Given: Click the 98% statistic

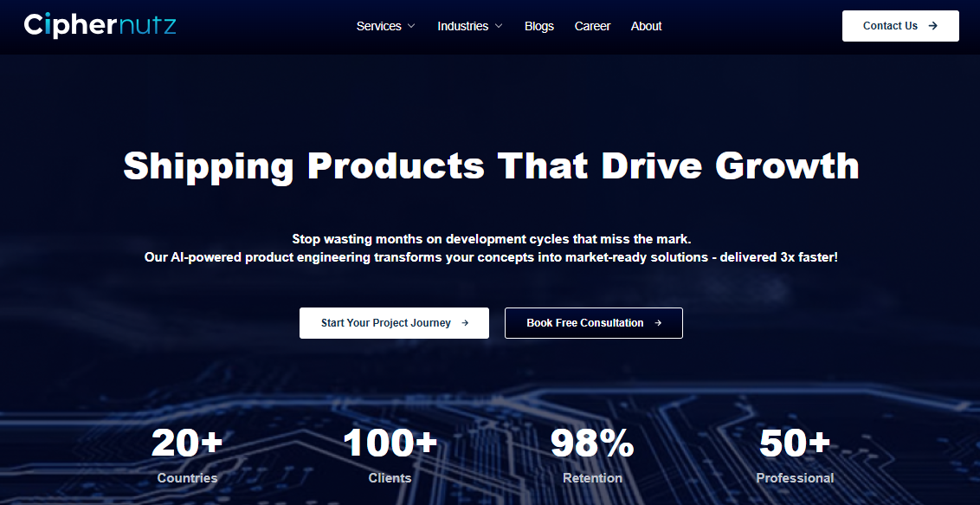Looking at the screenshot, I should coord(592,443).
